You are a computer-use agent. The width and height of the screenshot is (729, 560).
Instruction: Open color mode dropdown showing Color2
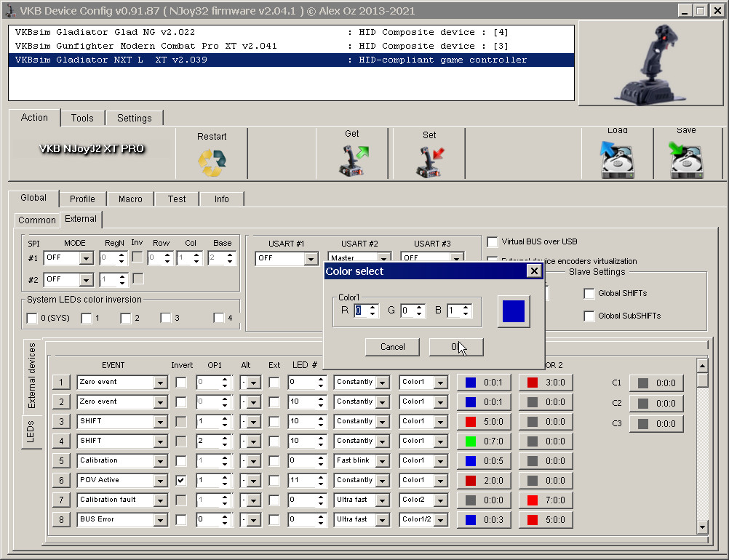click(440, 500)
